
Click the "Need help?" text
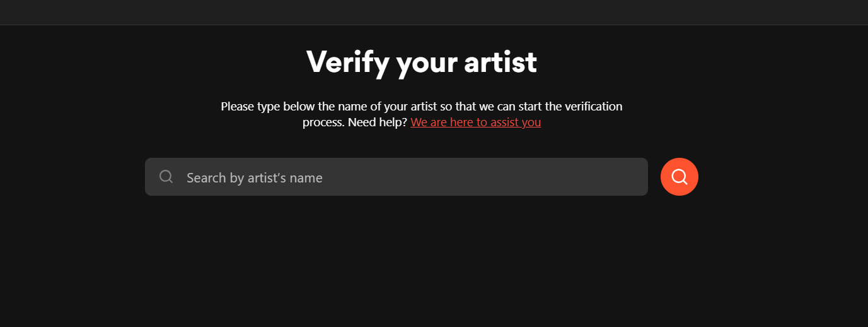click(x=377, y=122)
